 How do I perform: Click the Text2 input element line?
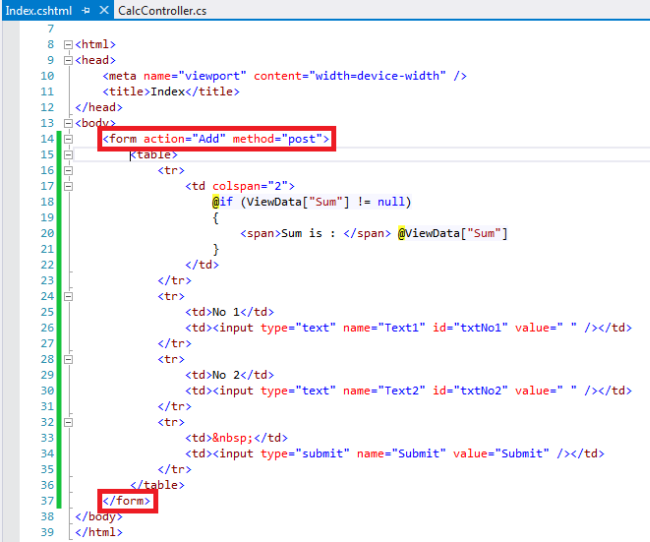(408, 391)
